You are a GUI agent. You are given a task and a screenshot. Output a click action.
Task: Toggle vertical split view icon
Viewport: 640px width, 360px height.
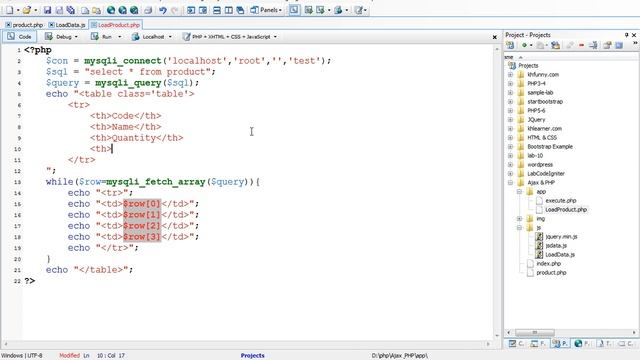pos(229,10)
